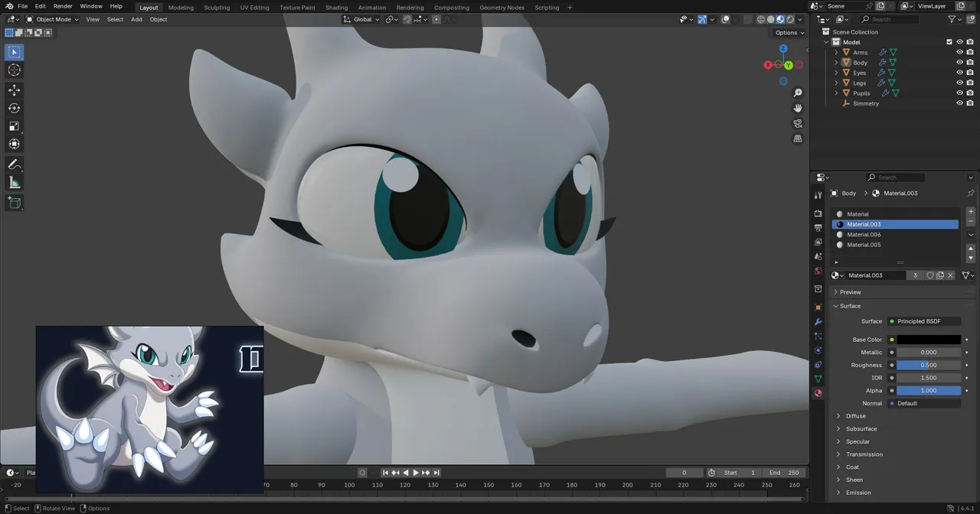Viewport: 980px width, 514px height.
Task: Select the Add Cube tool
Action: click(x=15, y=203)
